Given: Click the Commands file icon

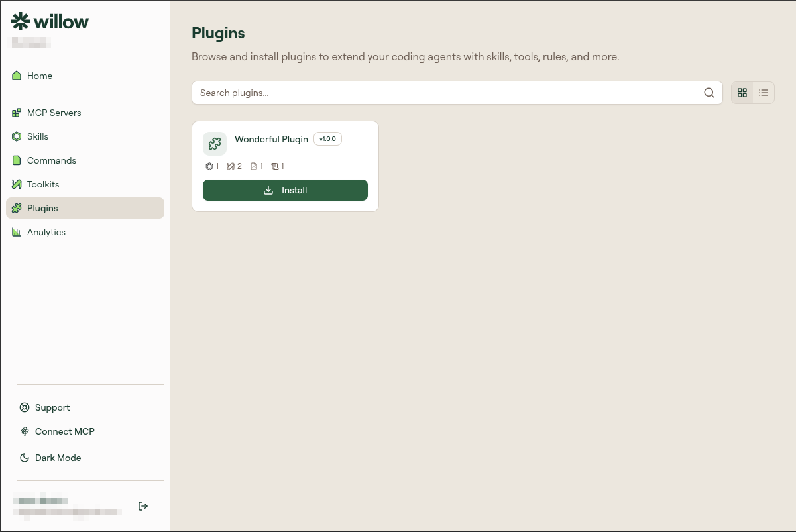Looking at the screenshot, I should pyautogui.click(x=17, y=160).
